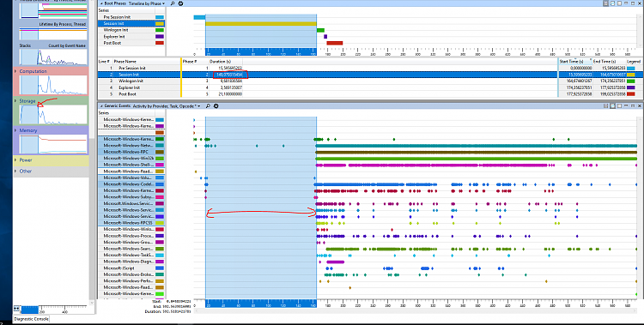The image size is (644, 325).
Task: Select Explorer Init series
Action: (114, 37)
